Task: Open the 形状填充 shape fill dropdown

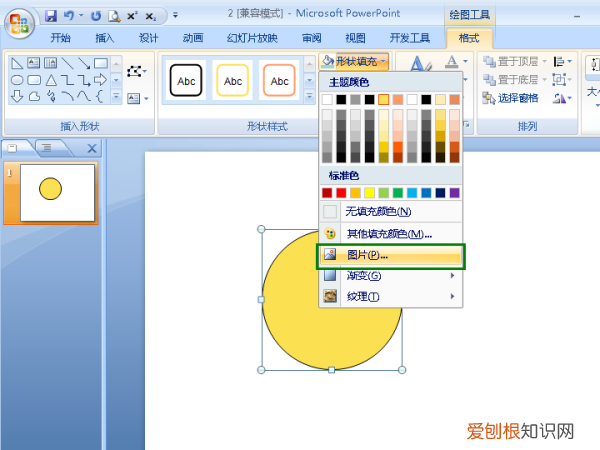Action: pyautogui.click(x=362, y=61)
